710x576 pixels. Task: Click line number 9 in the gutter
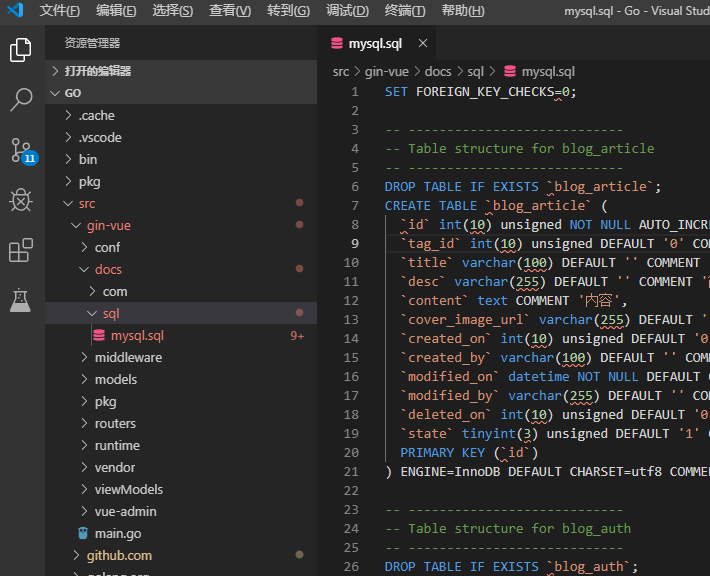(355, 243)
